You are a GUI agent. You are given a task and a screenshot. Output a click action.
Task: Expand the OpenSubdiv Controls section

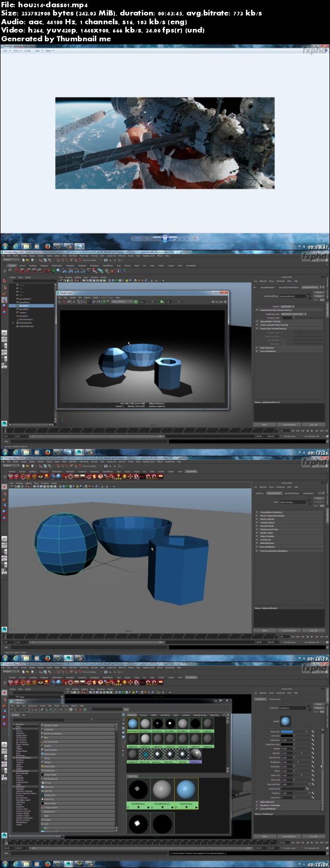(289, 322)
